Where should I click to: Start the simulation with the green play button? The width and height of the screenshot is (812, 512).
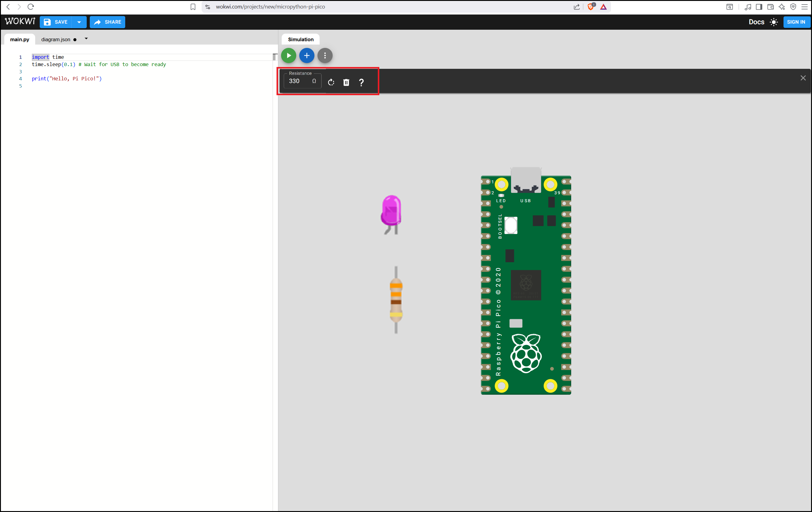[x=289, y=55]
